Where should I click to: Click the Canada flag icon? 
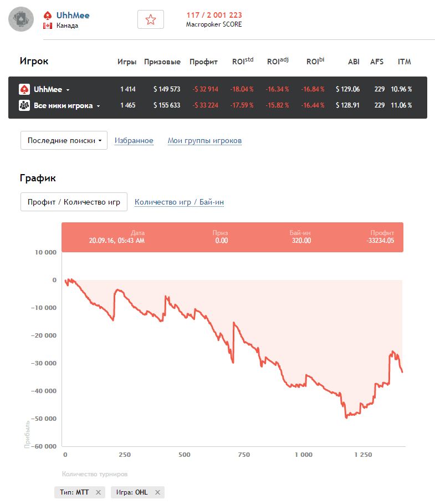(x=48, y=26)
